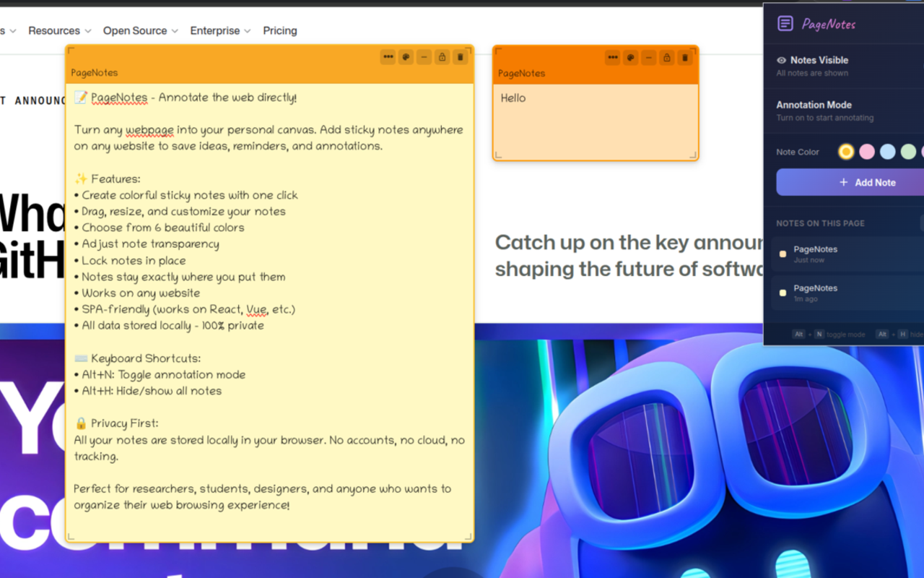Collapse the yellow note using its minus icon

(x=424, y=56)
